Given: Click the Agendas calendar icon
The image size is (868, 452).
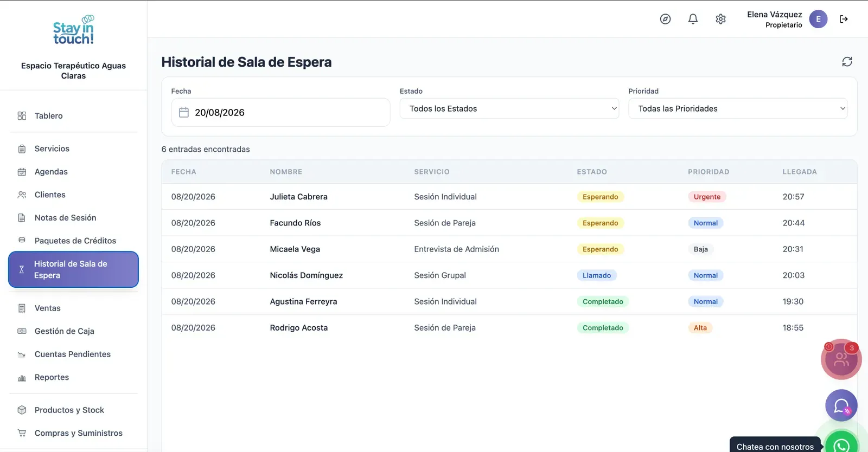Looking at the screenshot, I should click(22, 172).
